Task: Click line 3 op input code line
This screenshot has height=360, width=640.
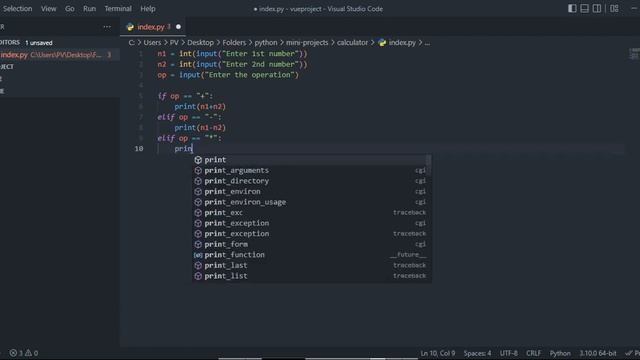Action: coord(228,75)
